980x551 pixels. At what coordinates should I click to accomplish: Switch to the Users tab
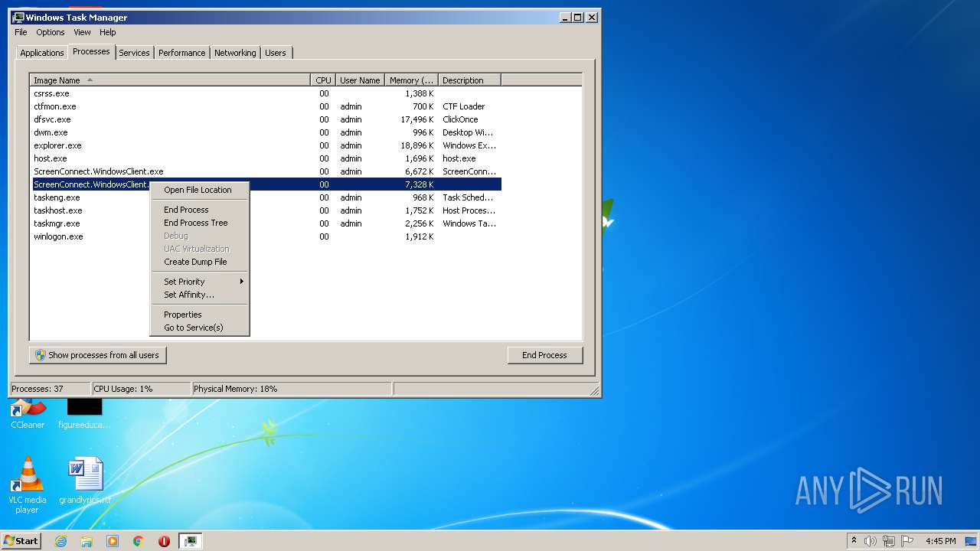[x=276, y=53]
